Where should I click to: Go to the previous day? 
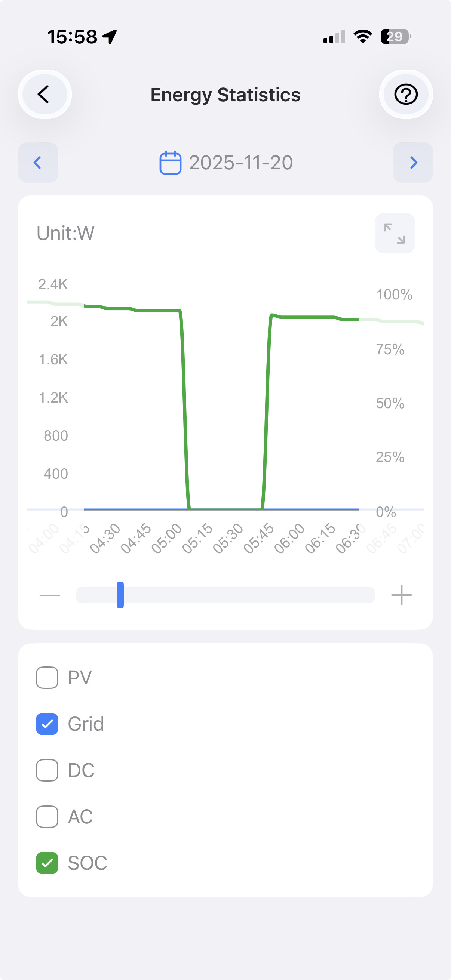coord(38,163)
